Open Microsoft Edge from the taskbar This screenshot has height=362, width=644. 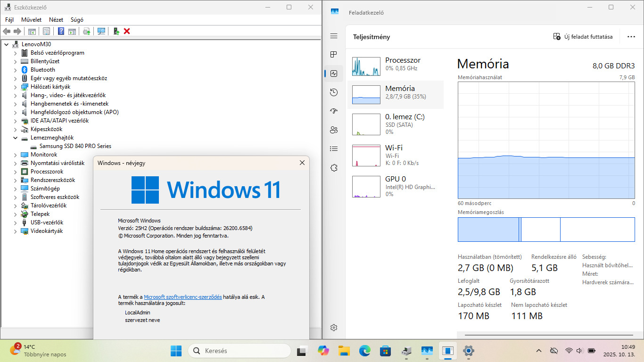pyautogui.click(x=364, y=351)
